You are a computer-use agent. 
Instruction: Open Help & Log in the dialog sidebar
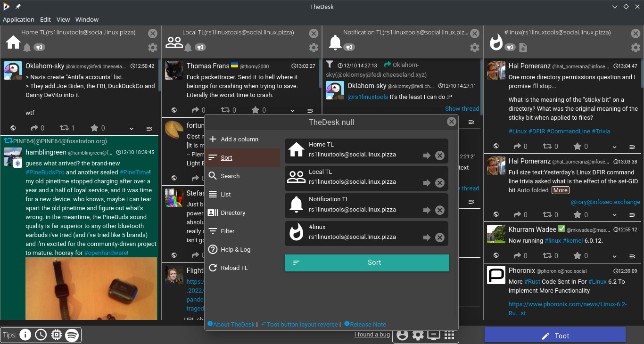pyautogui.click(x=242, y=249)
